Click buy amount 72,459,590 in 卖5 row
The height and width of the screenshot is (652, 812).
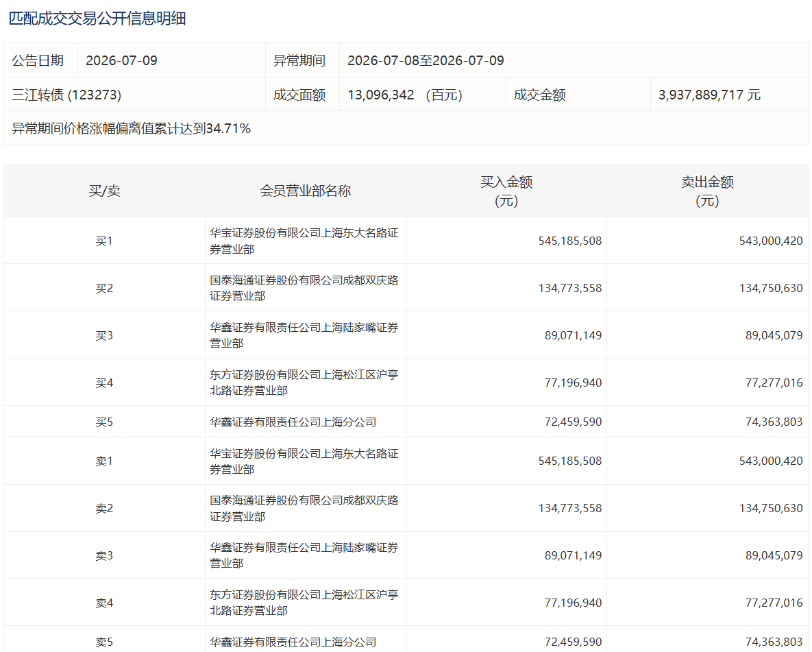573,642
